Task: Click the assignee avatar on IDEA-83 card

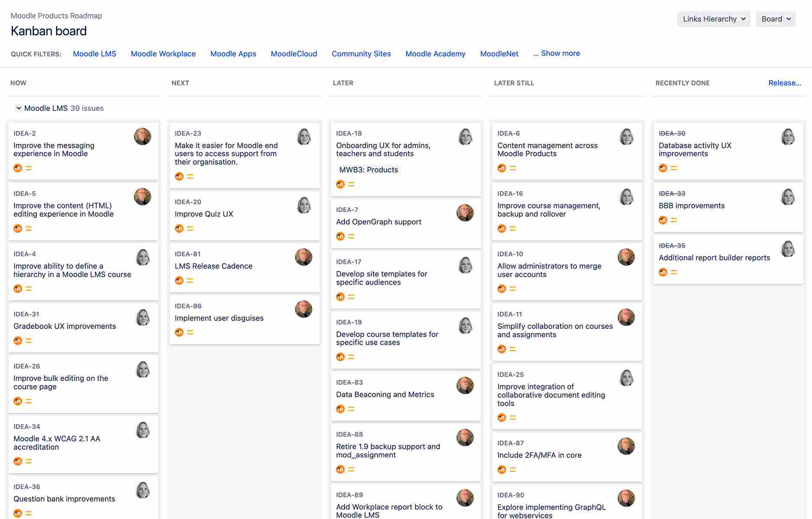Action: click(x=465, y=386)
